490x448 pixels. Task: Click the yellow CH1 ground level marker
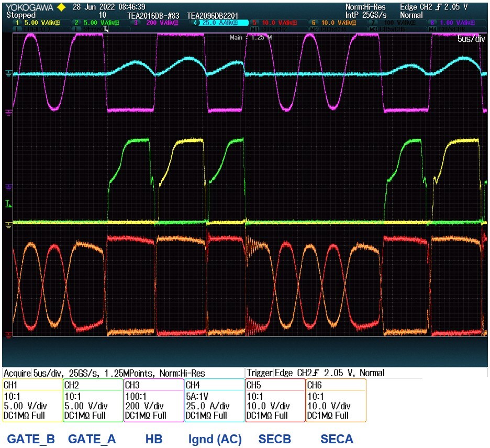[x=8, y=224]
